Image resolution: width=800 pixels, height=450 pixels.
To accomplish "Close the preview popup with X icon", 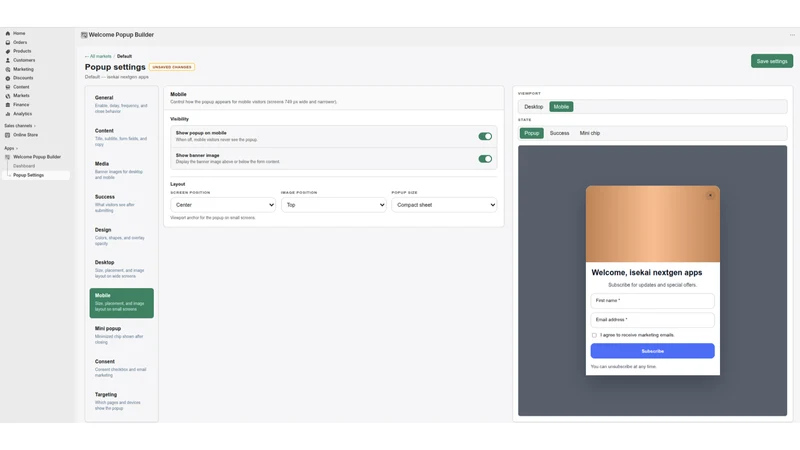I will [x=710, y=195].
